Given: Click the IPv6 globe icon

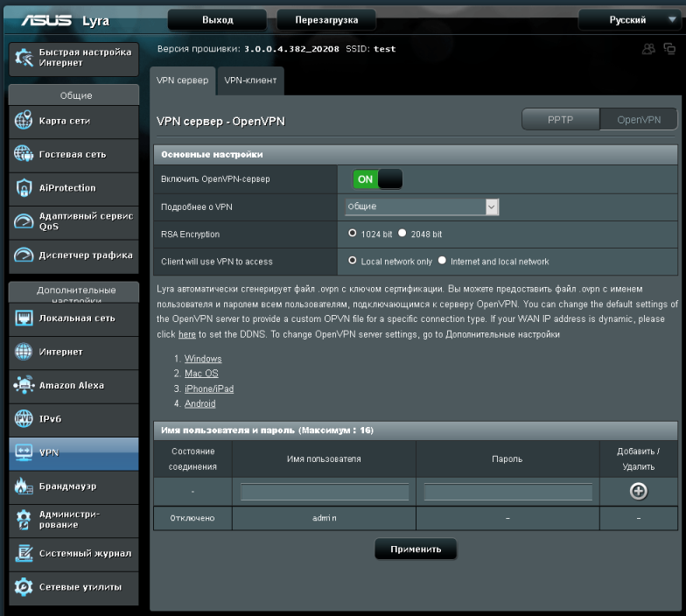Looking at the screenshot, I should click(x=24, y=418).
